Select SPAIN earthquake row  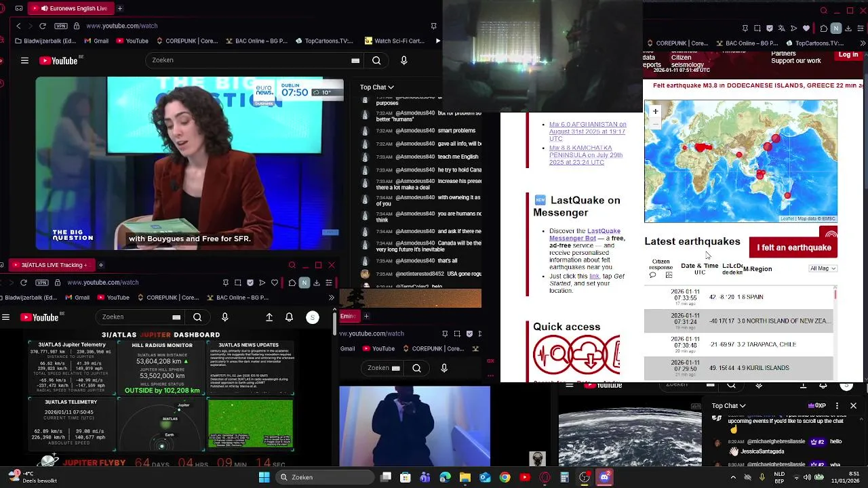pos(738,297)
